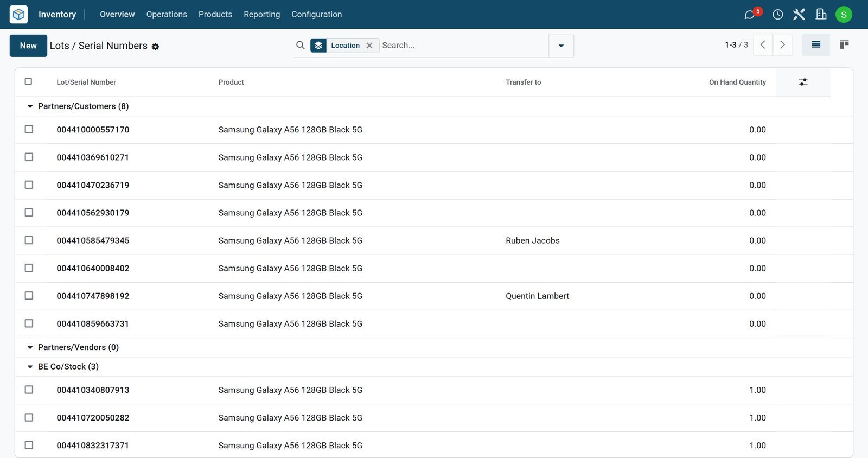Switch to kanban view

844,45
